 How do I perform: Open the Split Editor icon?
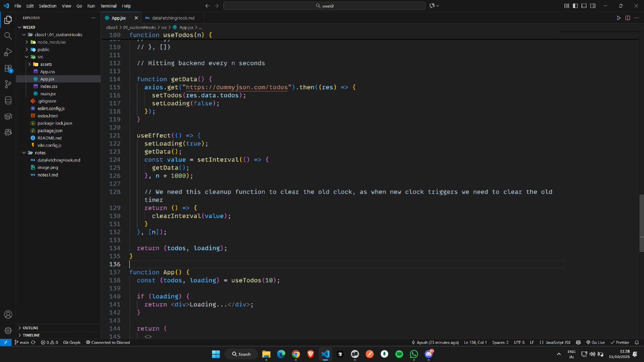(x=627, y=17)
